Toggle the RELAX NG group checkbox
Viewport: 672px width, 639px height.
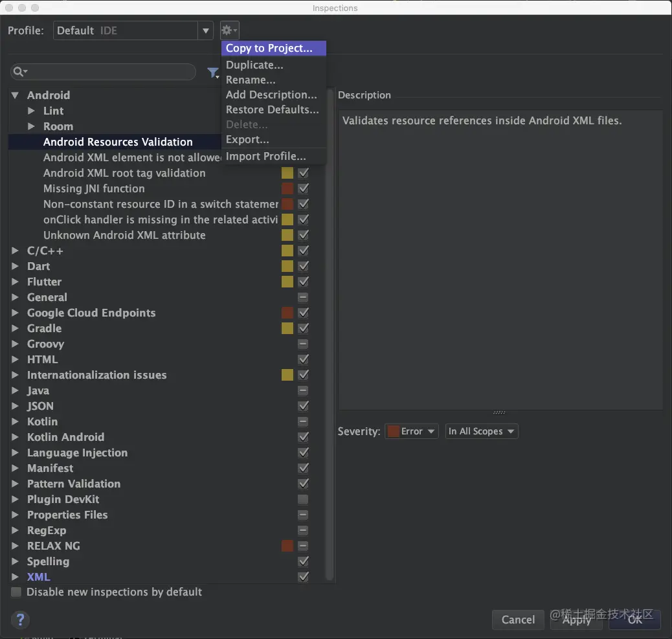click(x=303, y=546)
